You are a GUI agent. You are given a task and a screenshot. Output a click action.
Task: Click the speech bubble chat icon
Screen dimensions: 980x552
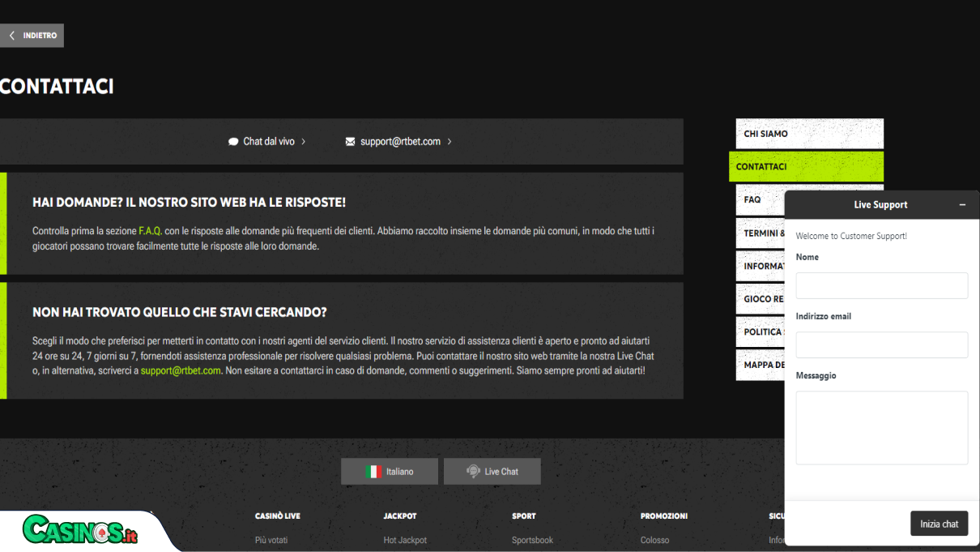[233, 142]
